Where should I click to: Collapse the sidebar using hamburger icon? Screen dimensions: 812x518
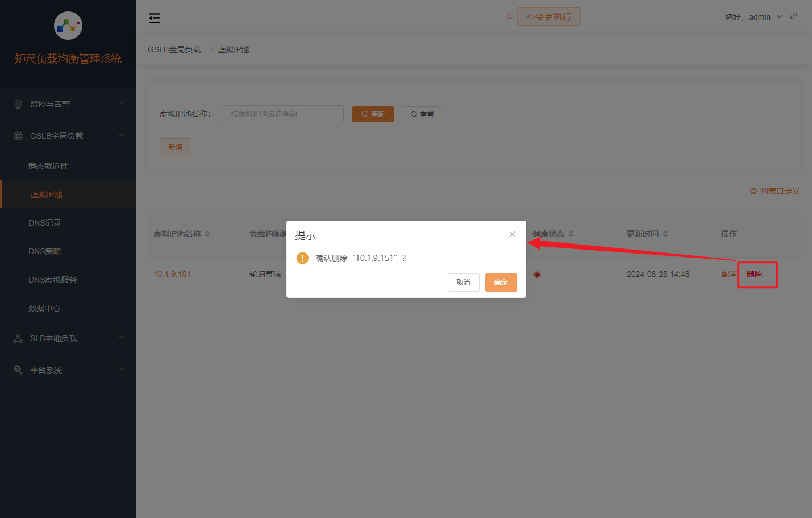[x=155, y=18]
